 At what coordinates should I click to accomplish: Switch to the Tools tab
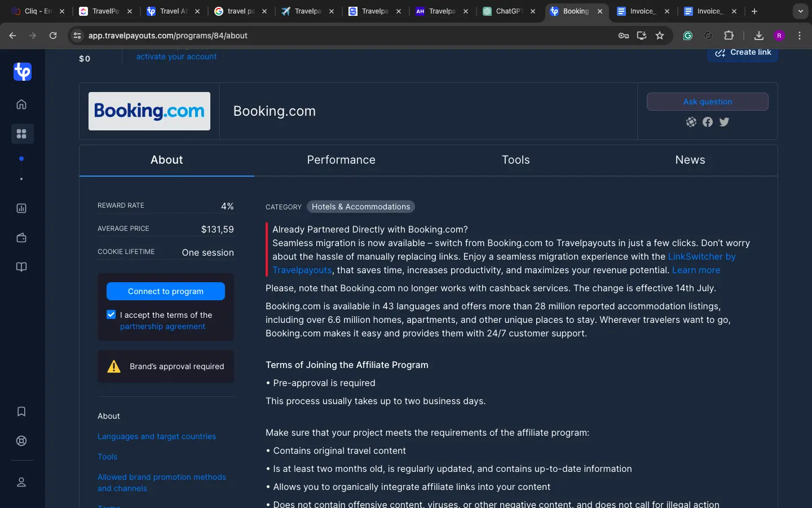(516, 160)
